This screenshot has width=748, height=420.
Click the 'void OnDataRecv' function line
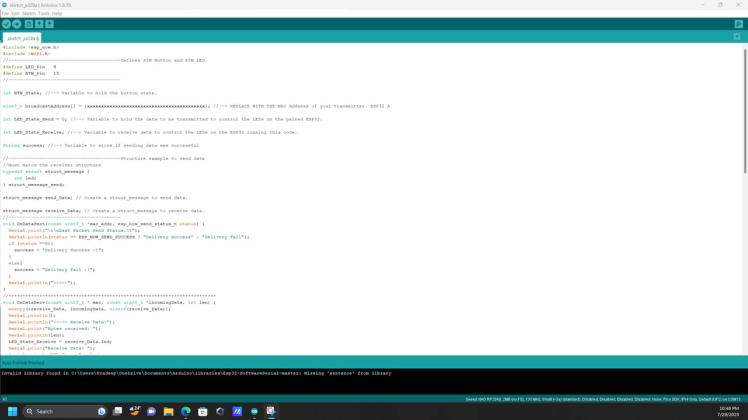click(x=109, y=302)
